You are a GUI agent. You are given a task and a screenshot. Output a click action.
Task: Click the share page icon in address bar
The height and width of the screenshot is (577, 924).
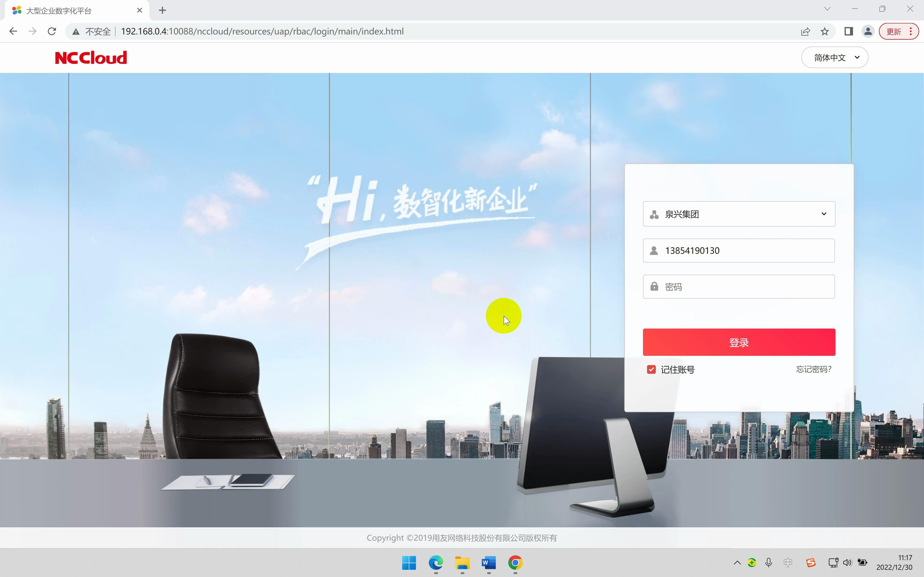(x=805, y=31)
